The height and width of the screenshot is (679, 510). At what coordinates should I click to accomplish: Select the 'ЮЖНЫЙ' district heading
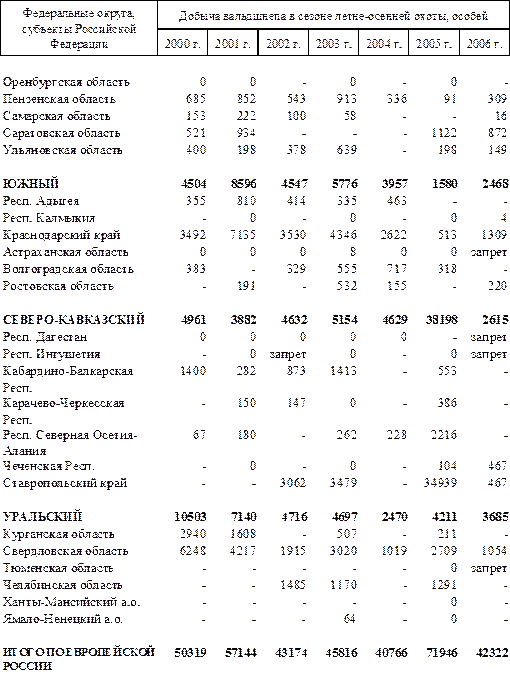pos(30,184)
